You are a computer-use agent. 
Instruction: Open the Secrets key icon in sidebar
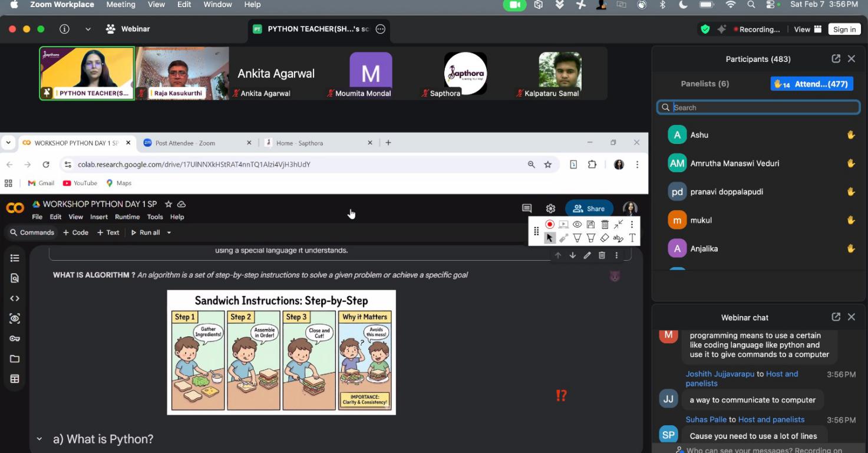pyautogui.click(x=15, y=339)
